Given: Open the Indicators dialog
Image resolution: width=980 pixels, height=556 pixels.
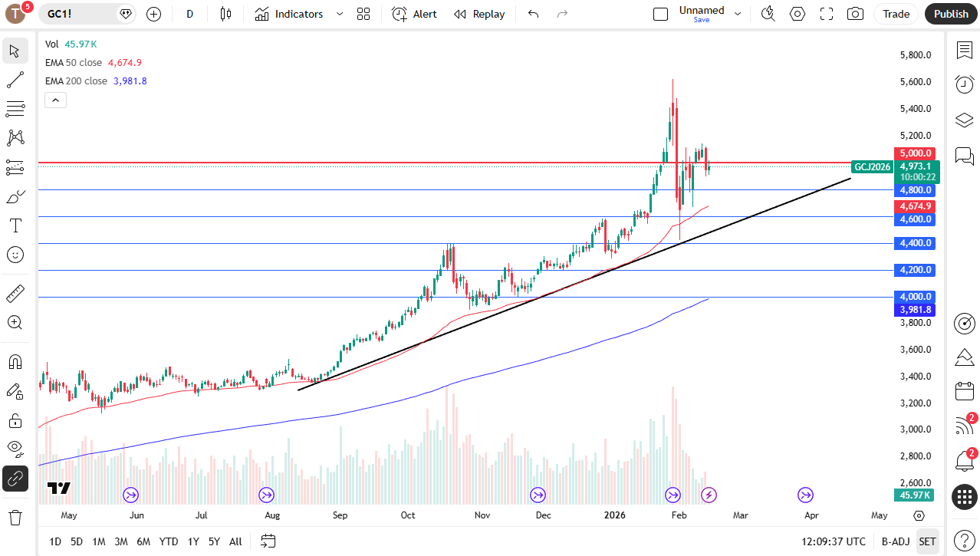Looking at the screenshot, I should (289, 14).
